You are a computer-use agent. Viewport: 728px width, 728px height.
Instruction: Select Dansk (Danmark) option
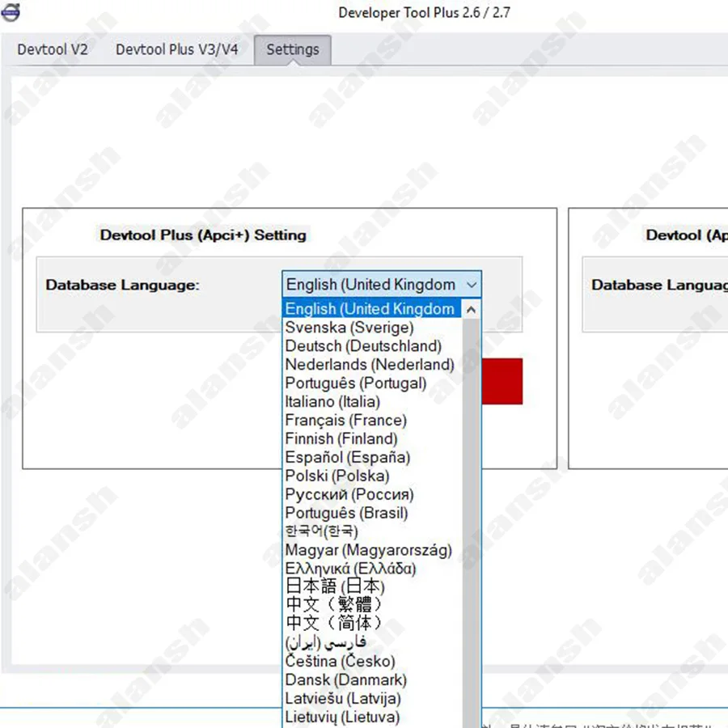(x=371, y=679)
